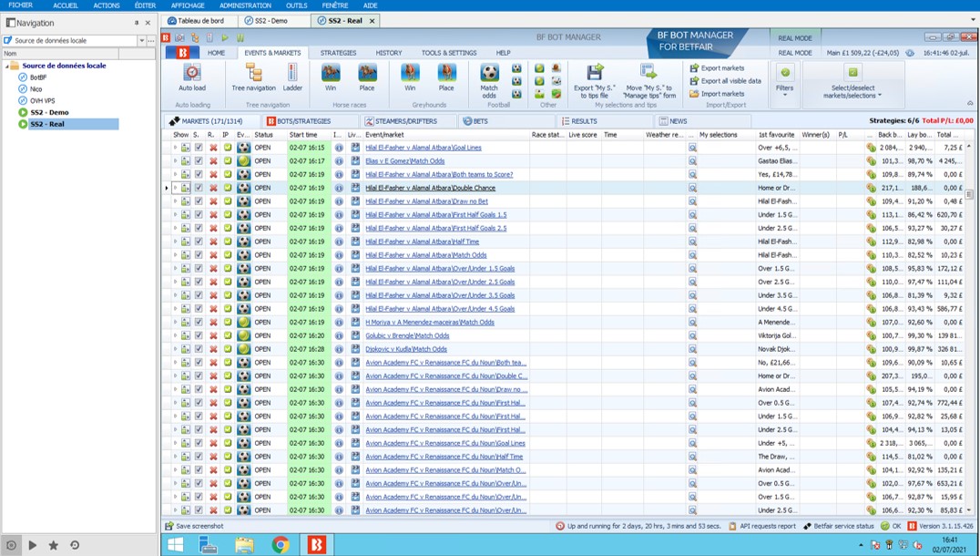Expand Hilal El-Fasher Double Chance row

[x=175, y=188]
